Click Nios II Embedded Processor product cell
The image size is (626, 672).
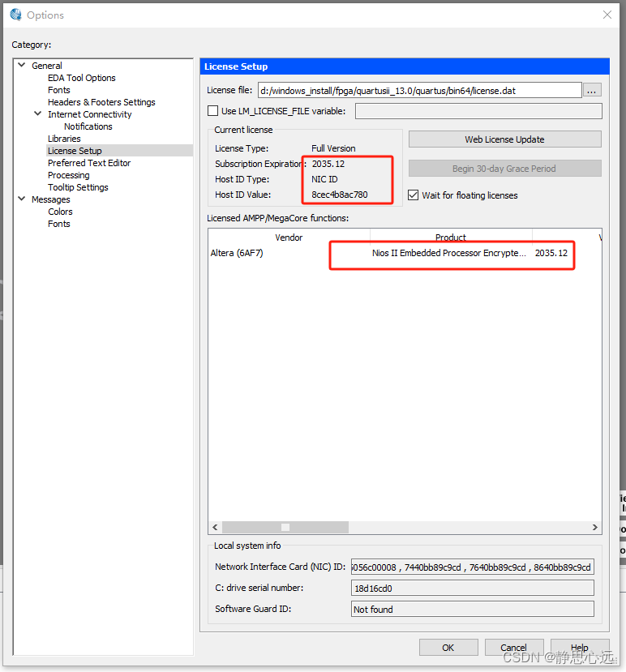click(x=449, y=253)
